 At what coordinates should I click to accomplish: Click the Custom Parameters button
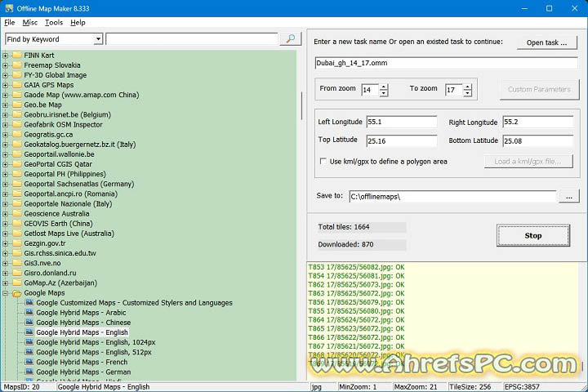[539, 89]
